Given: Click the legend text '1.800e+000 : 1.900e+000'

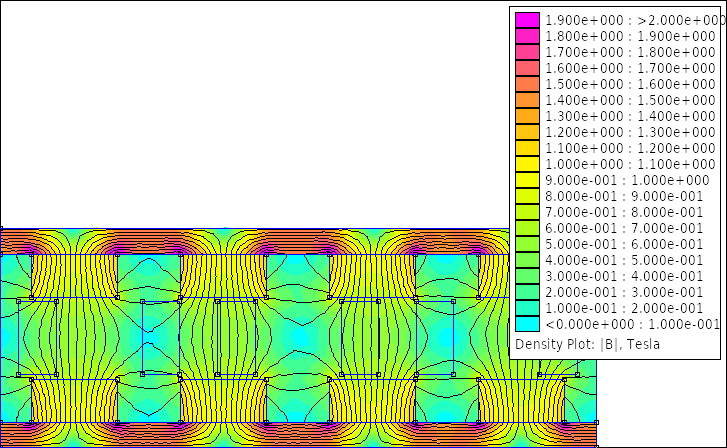Looking at the screenshot, I should coord(630,36).
